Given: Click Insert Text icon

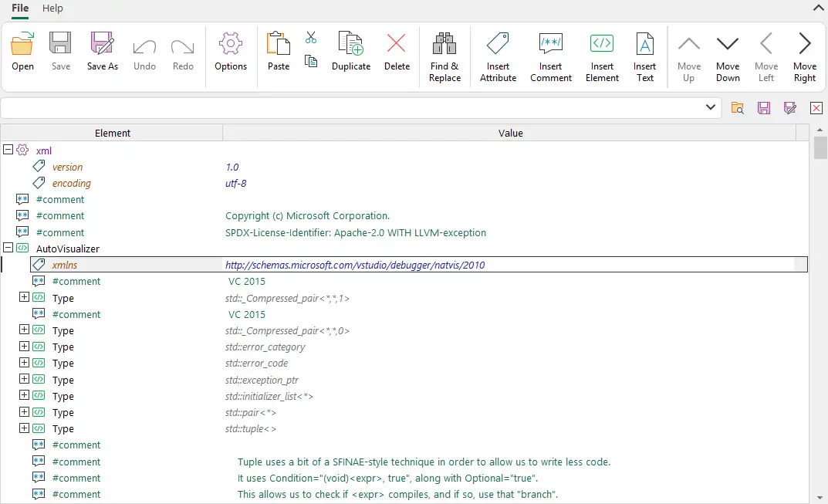Looking at the screenshot, I should tap(645, 43).
